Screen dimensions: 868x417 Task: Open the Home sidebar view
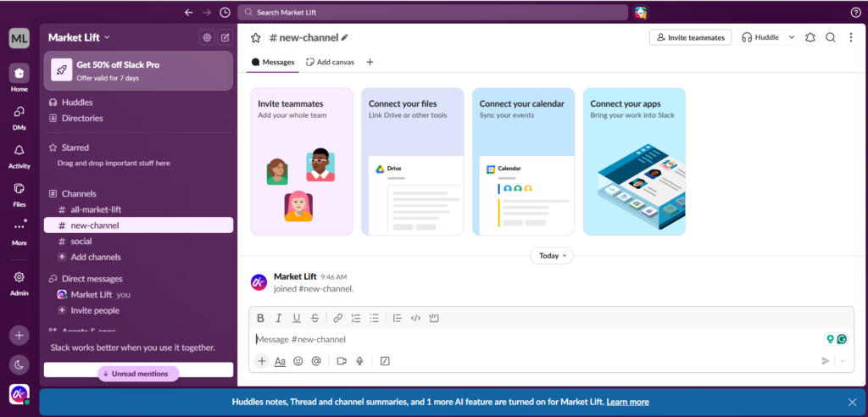point(19,78)
